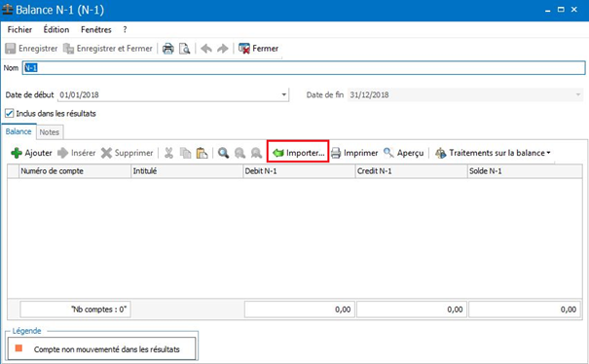589x364 pixels.
Task: Click the magnifier search icon
Action: click(223, 153)
